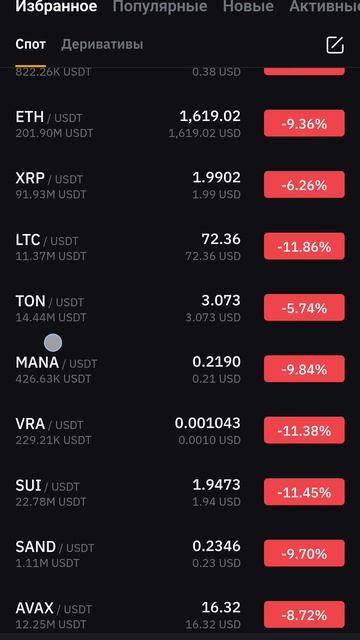This screenshot has height=640, width=360.
Task: Open the TON / USDT pair
Action: click(180, 308)
